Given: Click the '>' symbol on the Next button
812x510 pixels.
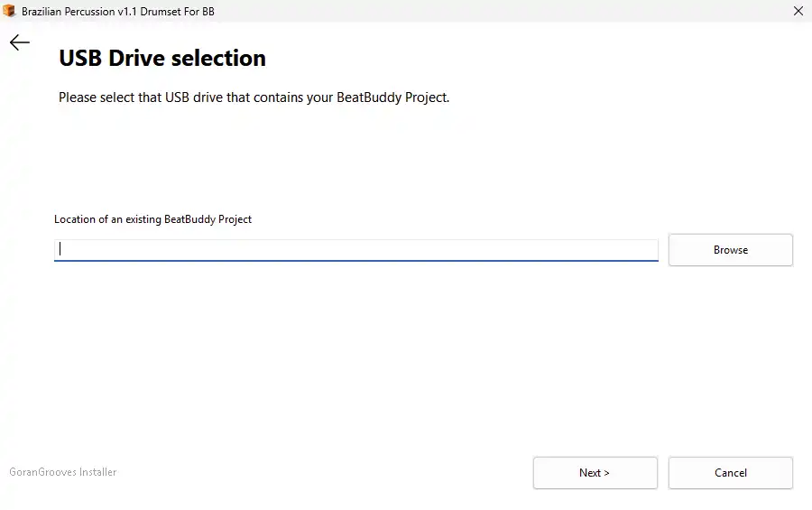Looking at the screenshot, I should [x=606, y=473].
